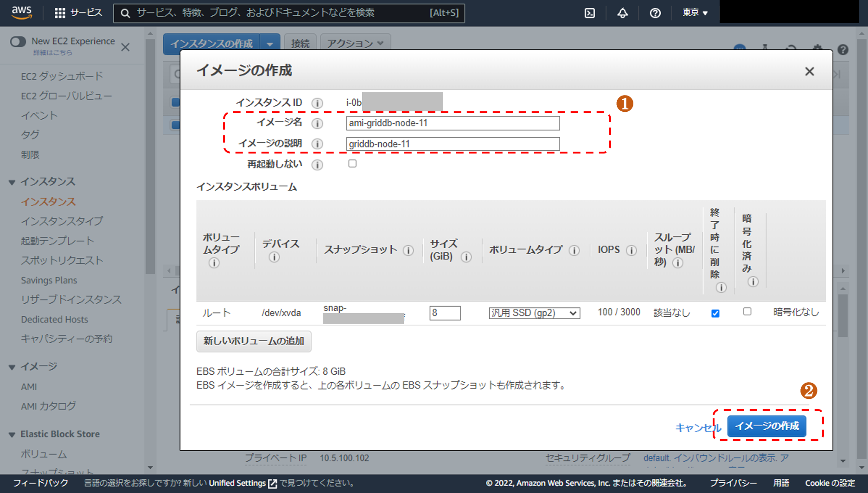Image resolution: width=868 pixels, height=493 pixels.
Task: Click the AWS logo home icon
Action: click(22, 13)
